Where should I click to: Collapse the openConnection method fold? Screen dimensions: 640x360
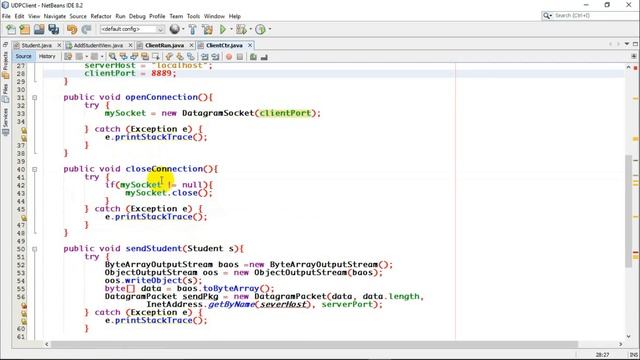[35, 98]
